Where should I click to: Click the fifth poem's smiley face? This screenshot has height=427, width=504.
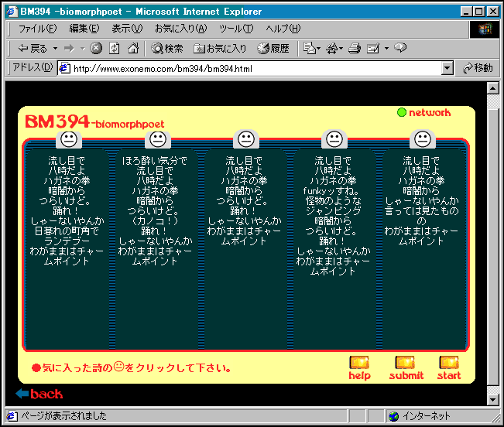point(422,139)
